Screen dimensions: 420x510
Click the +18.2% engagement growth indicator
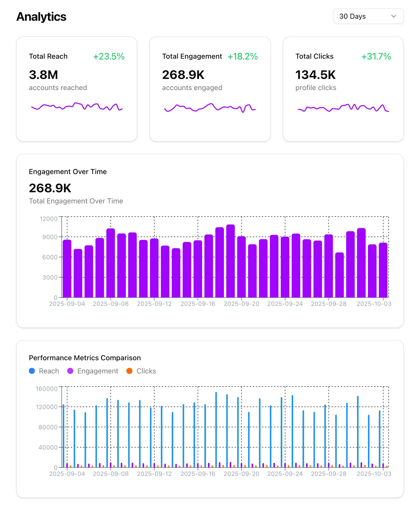(242, 56)
